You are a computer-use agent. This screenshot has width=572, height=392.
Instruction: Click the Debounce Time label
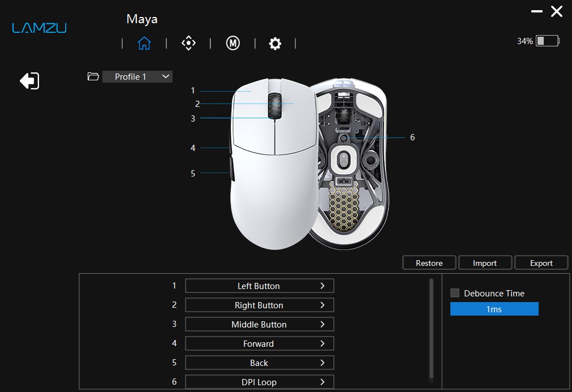point(494,293)
